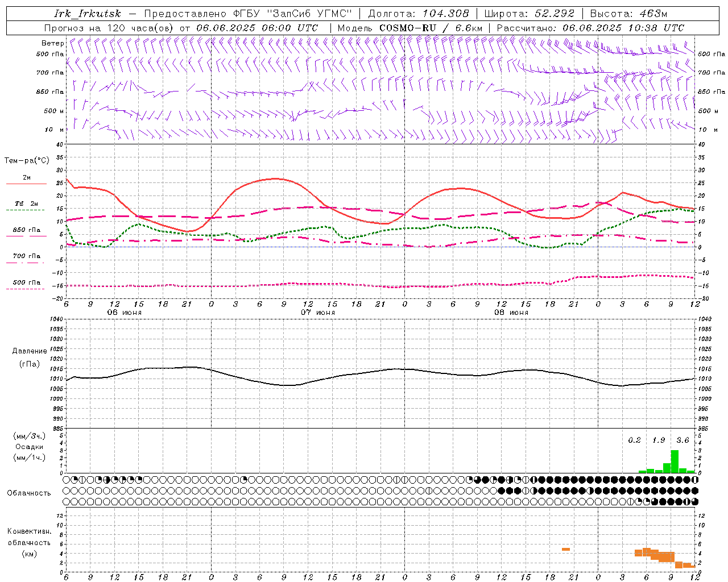Click the '(гПа)' unit under Давление
This screenshot has height=582, width=728.
tap(30, 364)
